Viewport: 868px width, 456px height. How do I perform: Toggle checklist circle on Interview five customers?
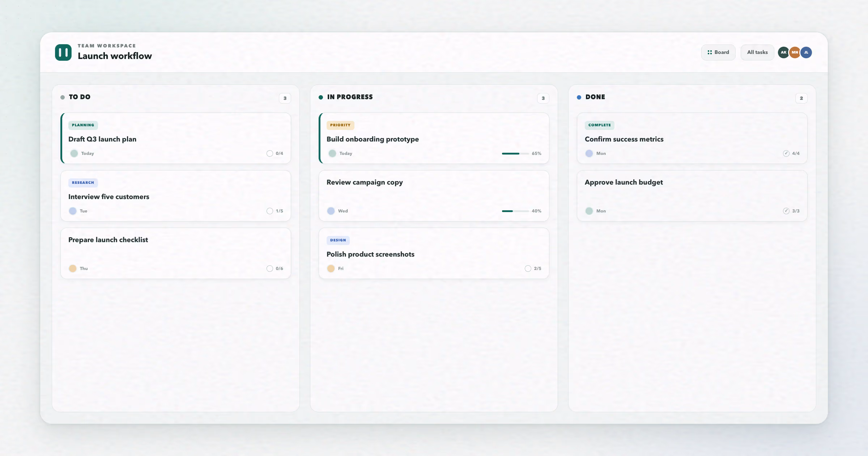tap(270, 211)
